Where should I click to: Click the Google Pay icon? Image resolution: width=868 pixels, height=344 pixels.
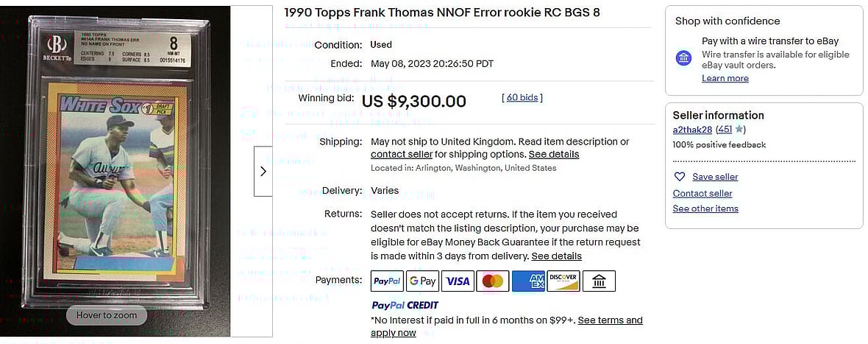click(423, 281)
